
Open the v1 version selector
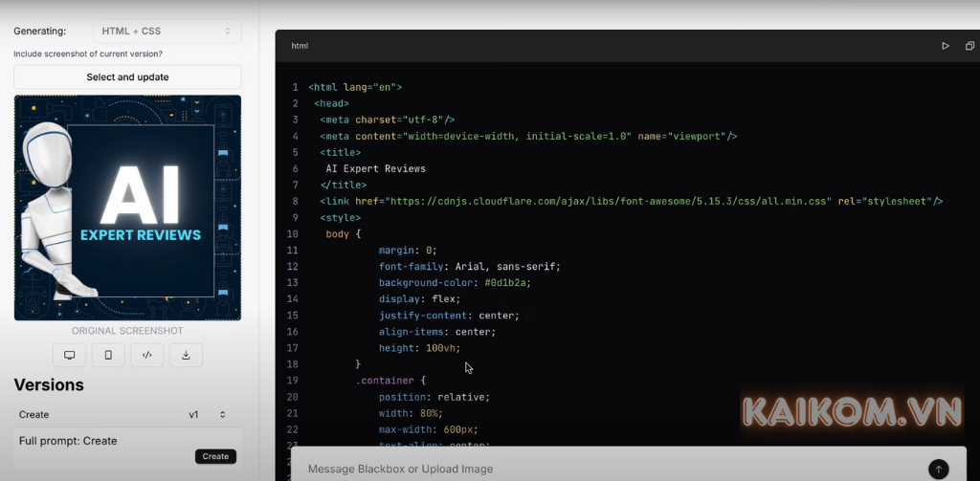[207, 415]
